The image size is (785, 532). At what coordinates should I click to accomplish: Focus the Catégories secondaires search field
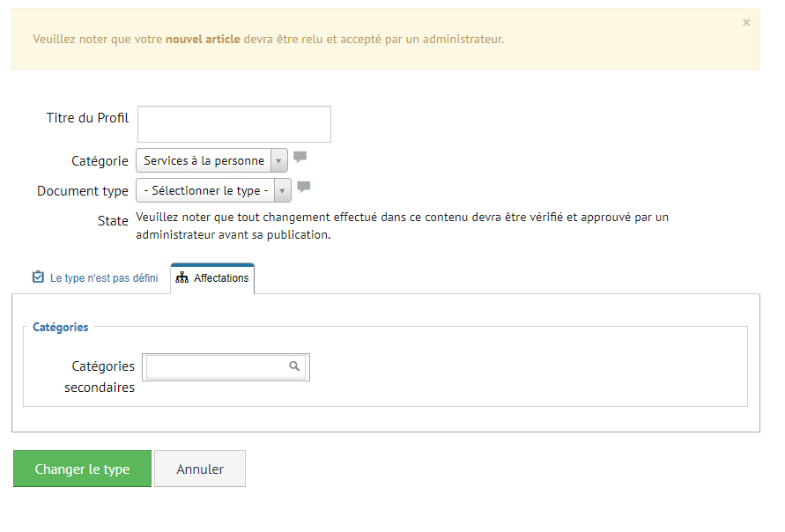point(226,367)
